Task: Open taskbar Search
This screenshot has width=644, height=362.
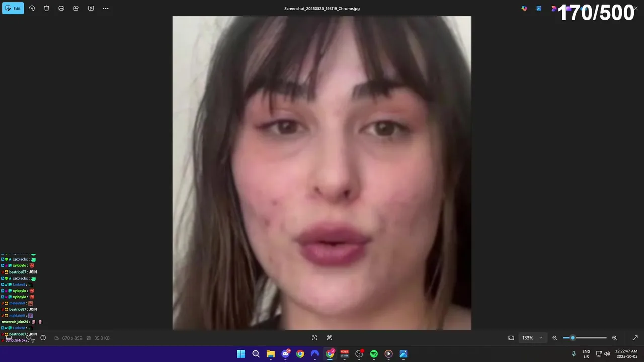Action: pyautogui.click(x=256, y=354)
